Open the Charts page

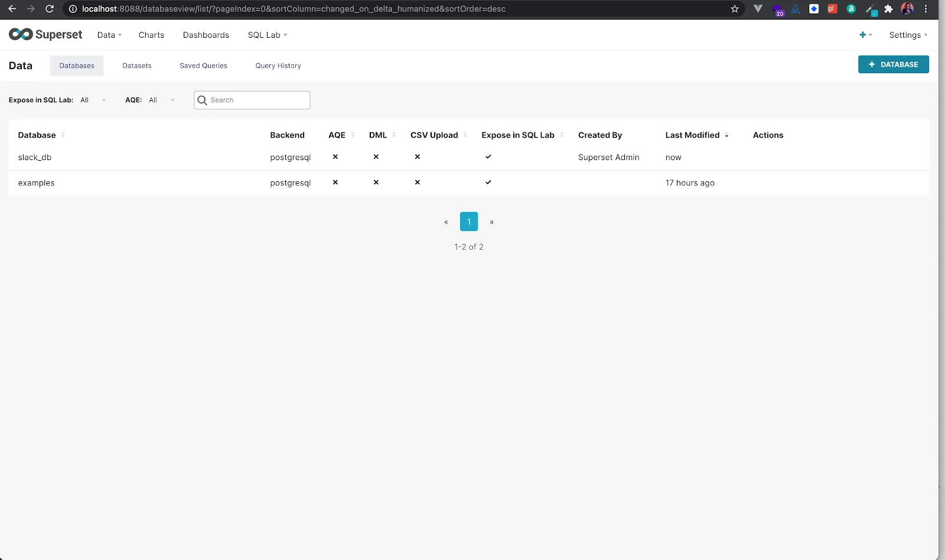coord(151,35)
